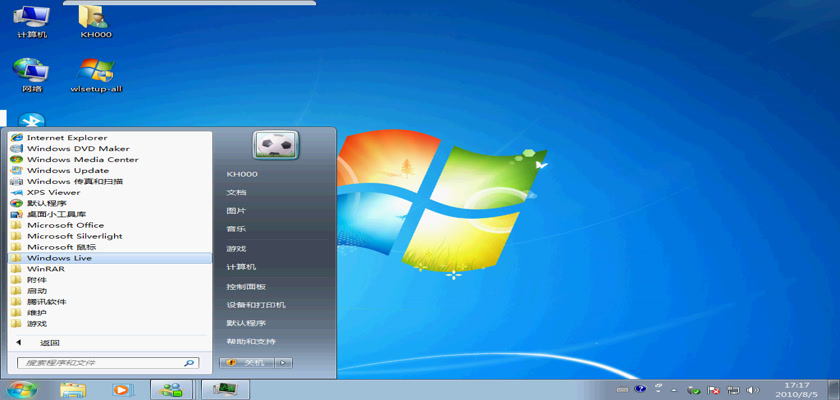This screenshot has width=840, height=400.
Task: Expand the Microsoft 鼠标 folder
Action: [x=110, y=247]
